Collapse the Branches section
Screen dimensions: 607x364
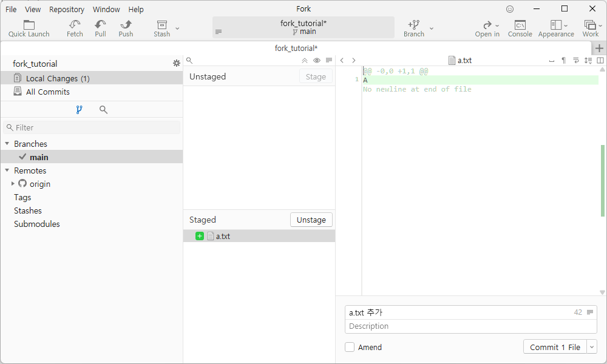tap(7, 144)
